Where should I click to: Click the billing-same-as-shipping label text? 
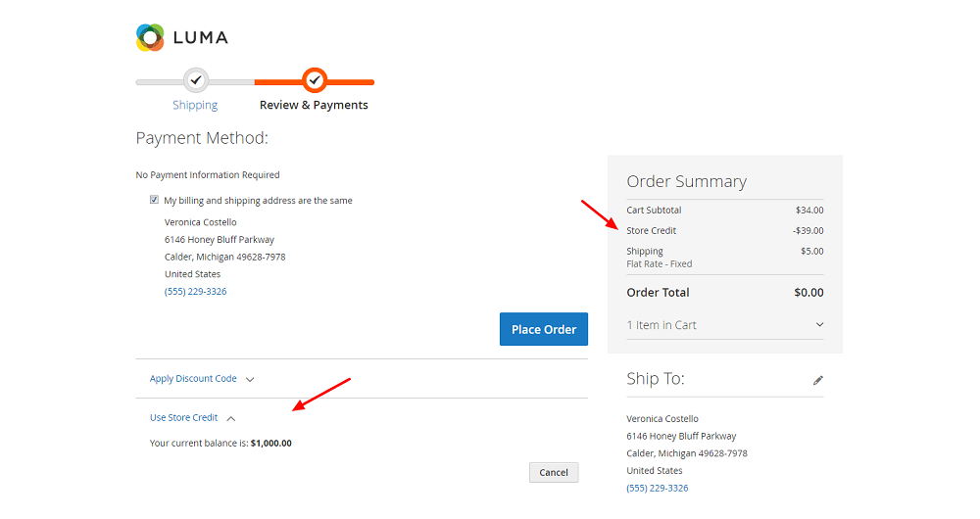pyautogui.click(x=258, y=201)
